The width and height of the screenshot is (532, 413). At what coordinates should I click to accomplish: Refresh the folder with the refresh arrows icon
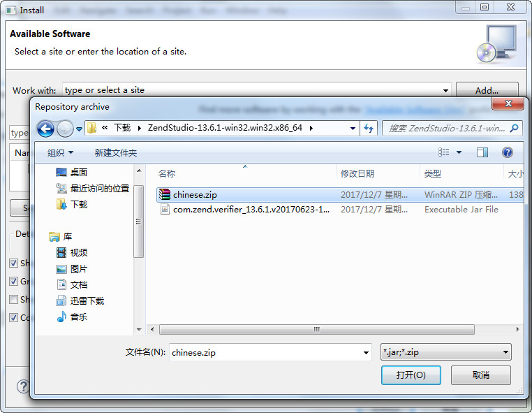pyautogui.click(x=369, y=128)
